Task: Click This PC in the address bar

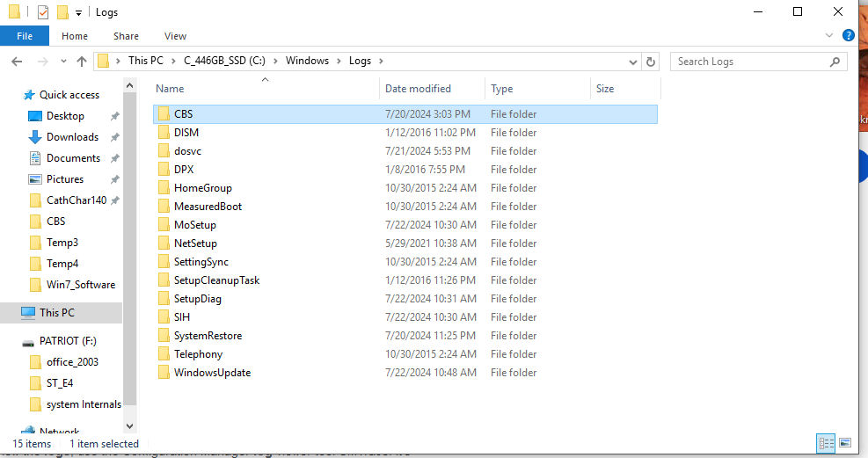Action: 146,61
